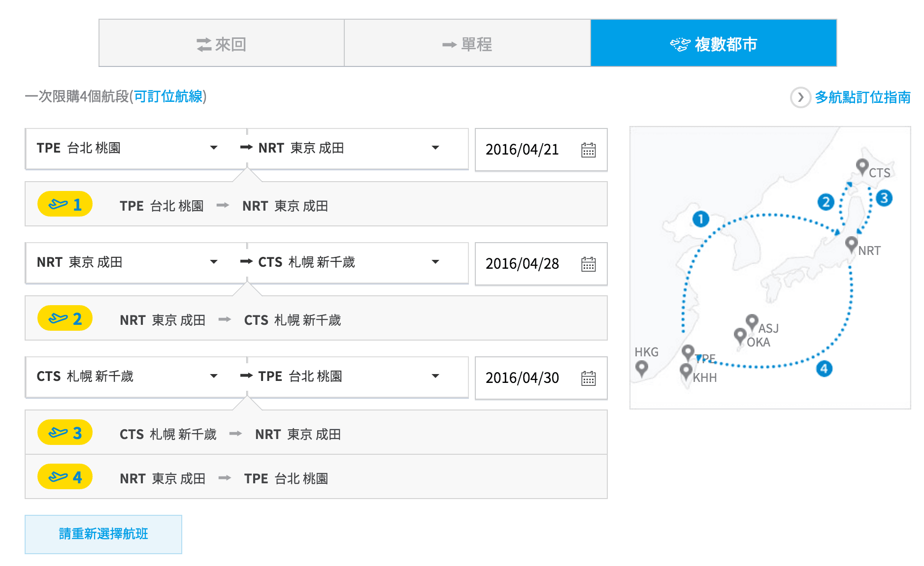The width and height of the screenshot is (924, 566).
Task: Click the arrow circle icon beside 多航點訂位指南
Action: (x=800, y=97)
